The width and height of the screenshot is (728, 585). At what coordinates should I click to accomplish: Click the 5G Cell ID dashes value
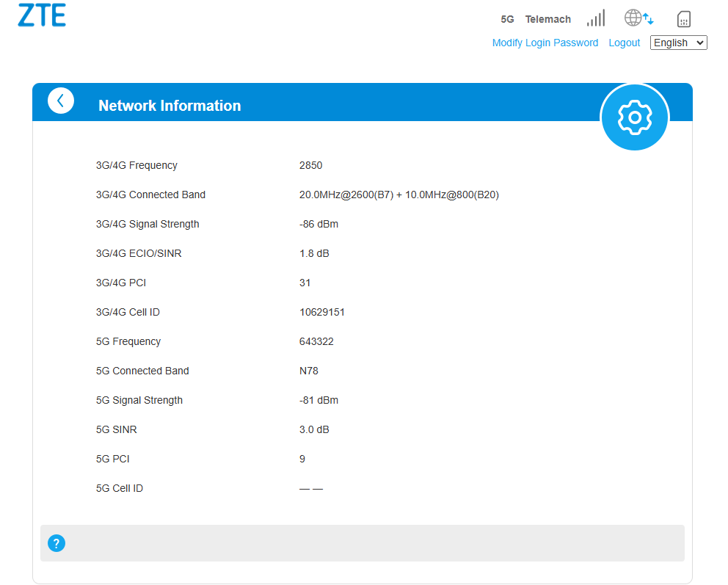click(x=311, y=488)
